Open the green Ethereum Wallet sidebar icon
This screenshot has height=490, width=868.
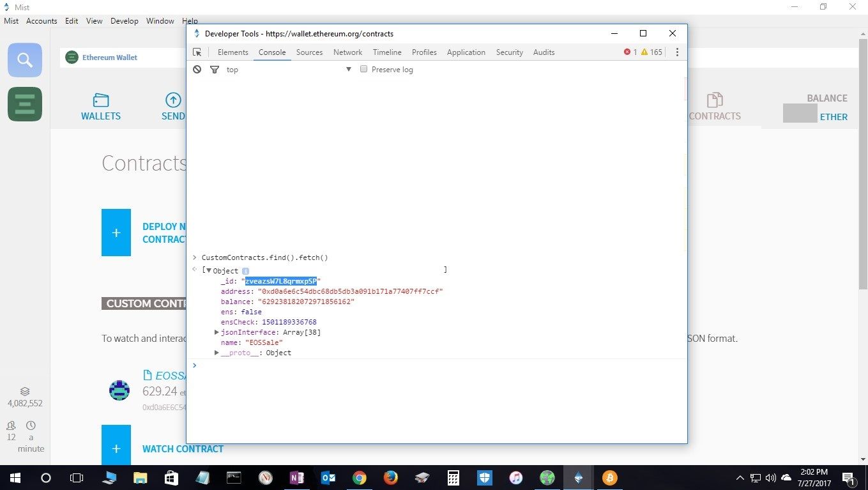pyautogui.click(x=25, y=104)
